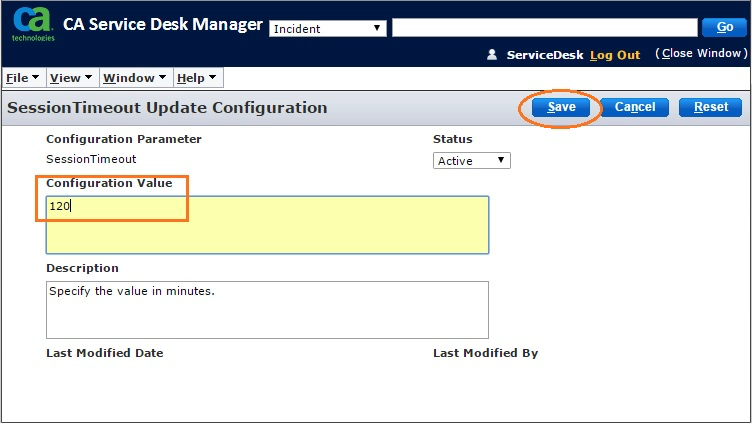This screenshot has width=752, height=423.
Task: Click the CA Service Desk Manager title
Action: point(162,25)
